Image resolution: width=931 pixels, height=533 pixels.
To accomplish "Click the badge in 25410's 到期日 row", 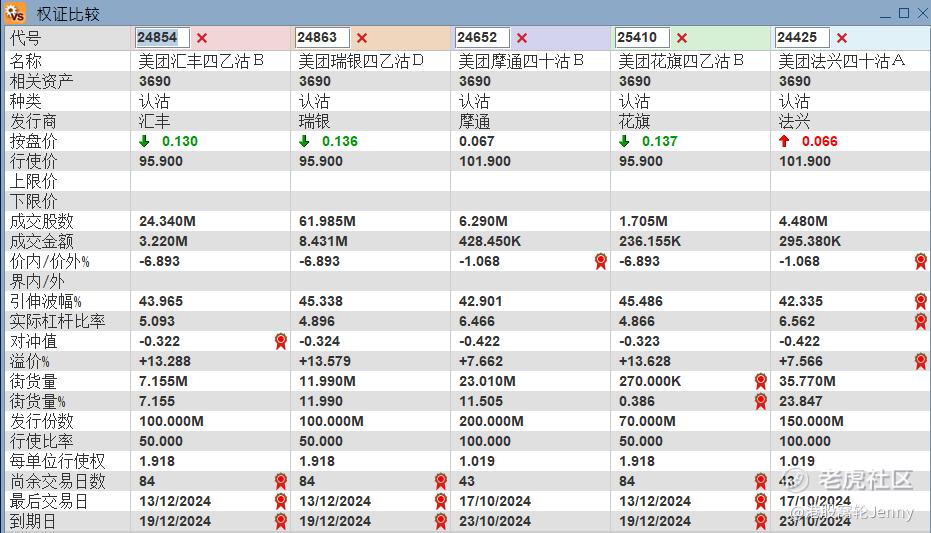I will coord(761,521).
